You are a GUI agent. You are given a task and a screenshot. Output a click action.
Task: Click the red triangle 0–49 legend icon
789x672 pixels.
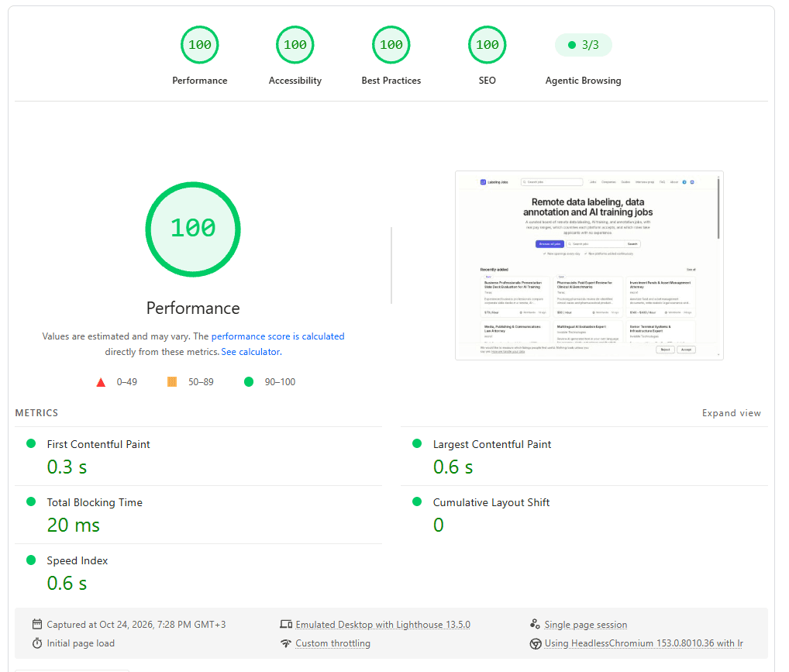pos(101,382)
